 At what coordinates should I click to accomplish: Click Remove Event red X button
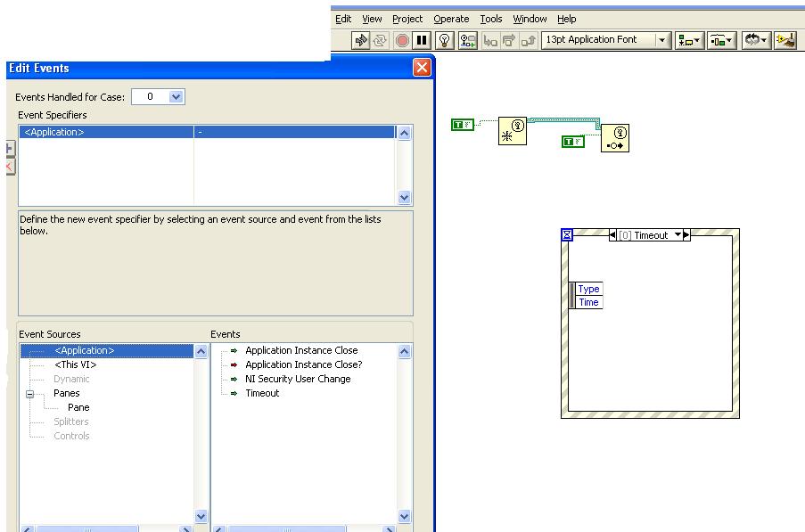click(11, 167)
